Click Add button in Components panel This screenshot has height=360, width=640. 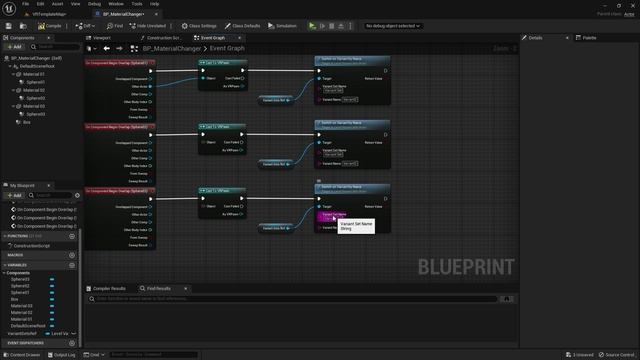[14, 47]
